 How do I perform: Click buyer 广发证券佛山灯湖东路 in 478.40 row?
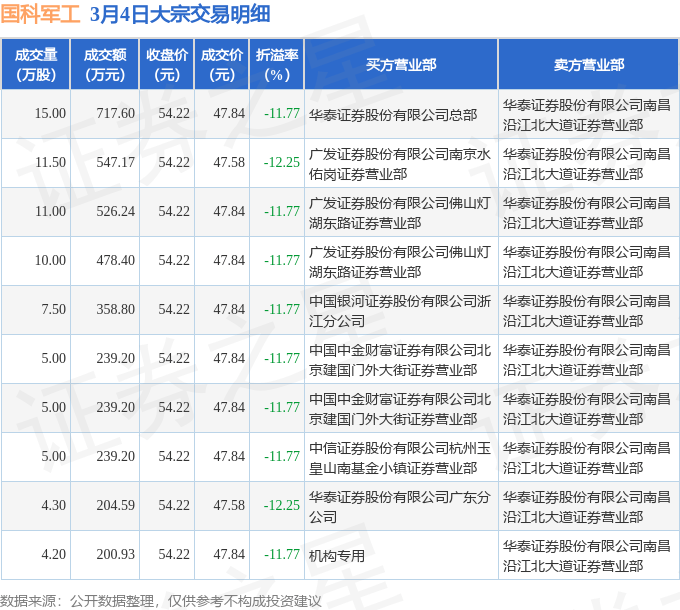[x=399, y=262]
